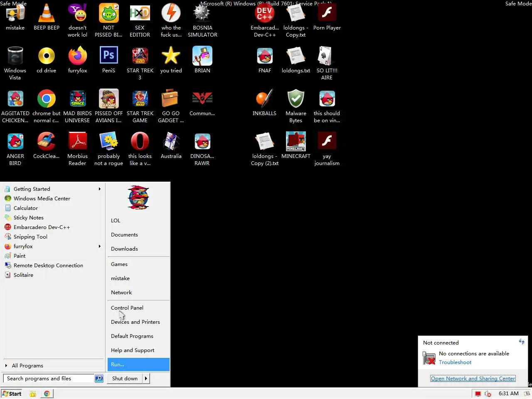Click the Shut down button
Image resolution: width=532 pixels, height=399 pixels.
[x=125, y=378]
